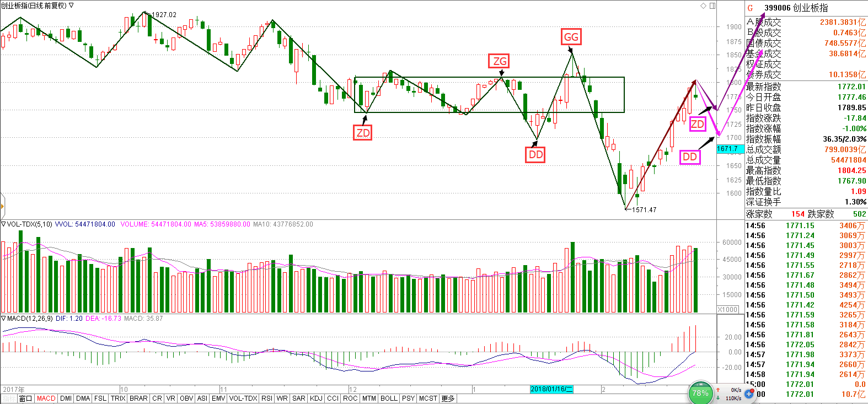Image resolution: width=868 pixels, height=404 pixels.
Task: Click the 指数涨幅 value -1.00%
Action: click(854, 128)
